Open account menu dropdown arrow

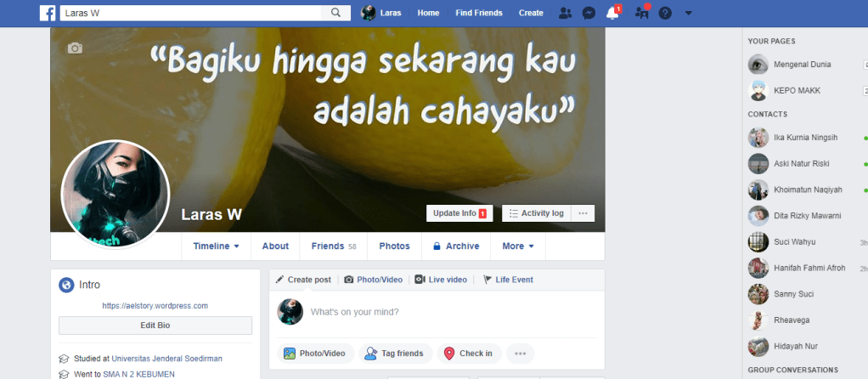pos(688,13)
